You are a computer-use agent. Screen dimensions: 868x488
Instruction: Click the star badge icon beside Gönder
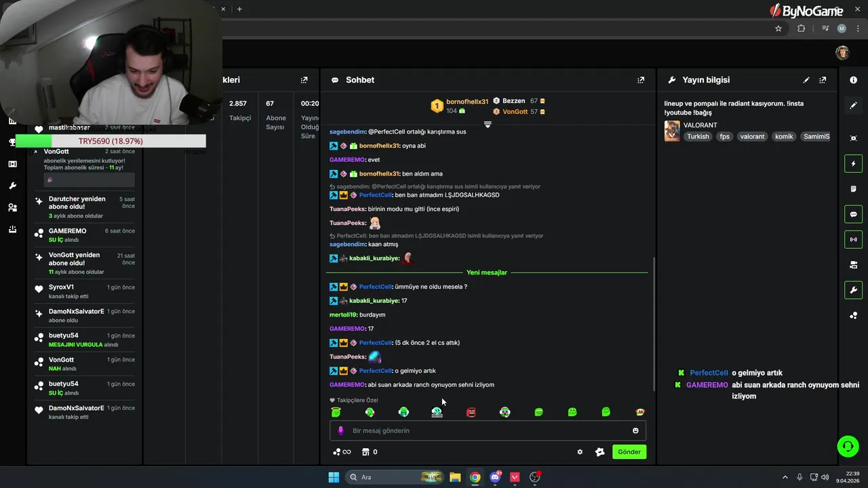599,452
